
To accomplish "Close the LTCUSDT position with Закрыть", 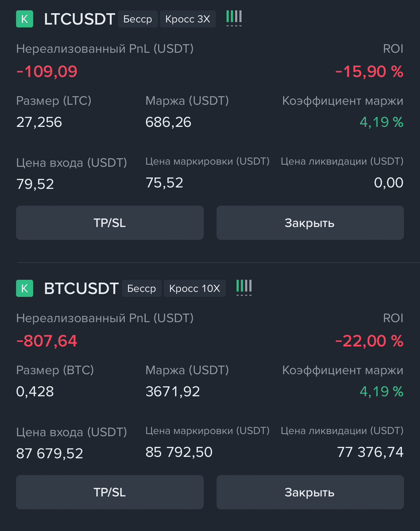I will tap(310, 223).
